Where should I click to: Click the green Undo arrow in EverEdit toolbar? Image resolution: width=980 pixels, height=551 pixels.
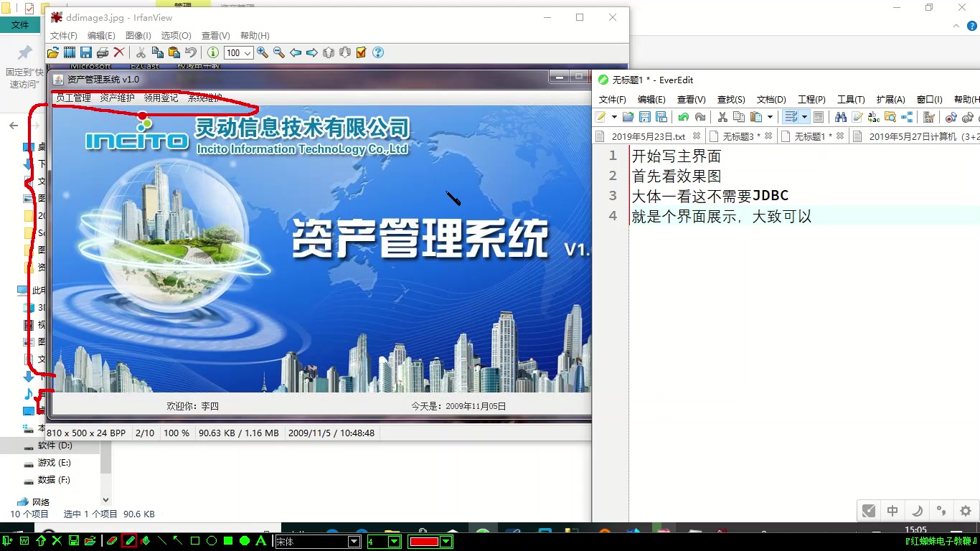pyautogui.click(x=683, y=116)
